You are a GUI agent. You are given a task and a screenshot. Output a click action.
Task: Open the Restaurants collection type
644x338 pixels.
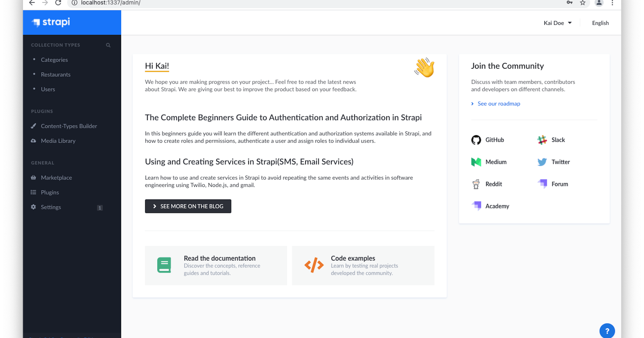56,75
